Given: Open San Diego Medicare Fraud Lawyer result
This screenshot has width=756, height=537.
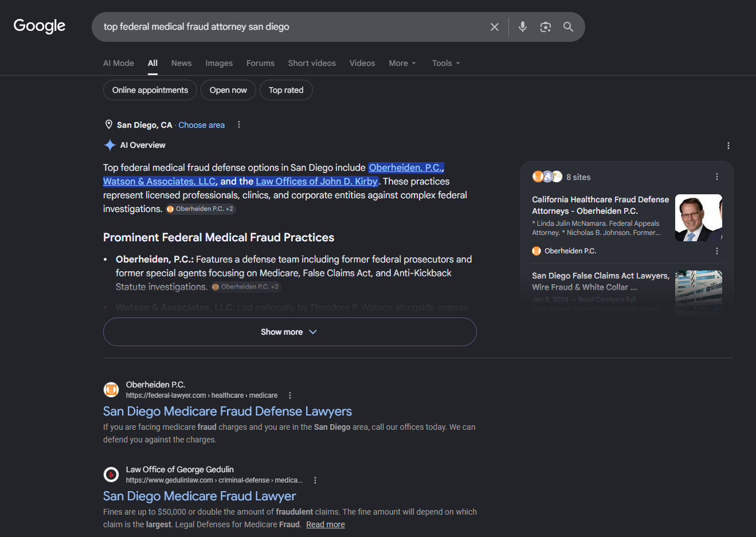Looking at the screenshot, I should [199, 496].
